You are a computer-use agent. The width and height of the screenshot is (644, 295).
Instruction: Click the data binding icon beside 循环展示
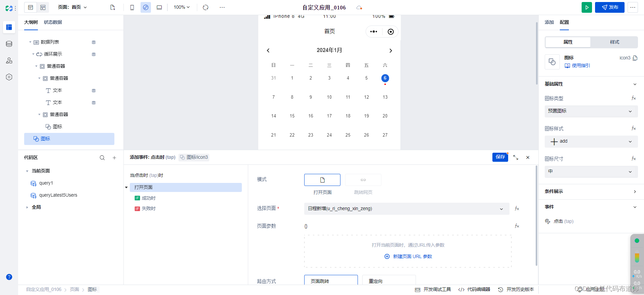point(94,54)
